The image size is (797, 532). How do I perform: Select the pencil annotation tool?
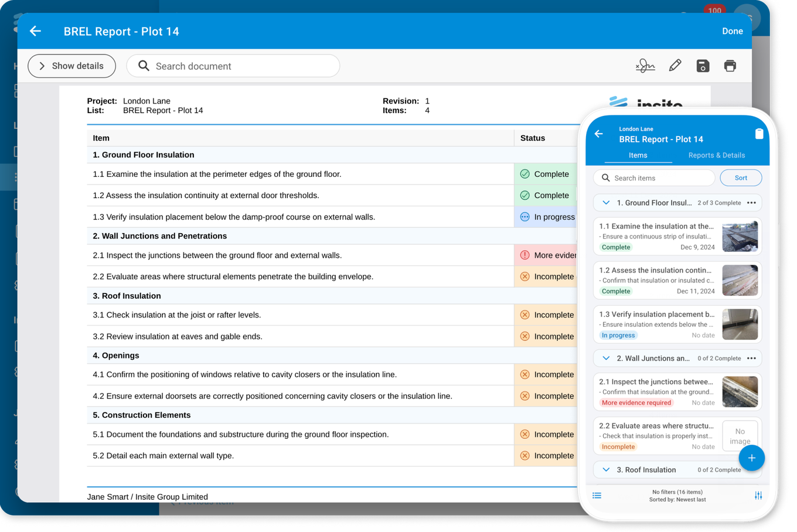tap(675, 66)
